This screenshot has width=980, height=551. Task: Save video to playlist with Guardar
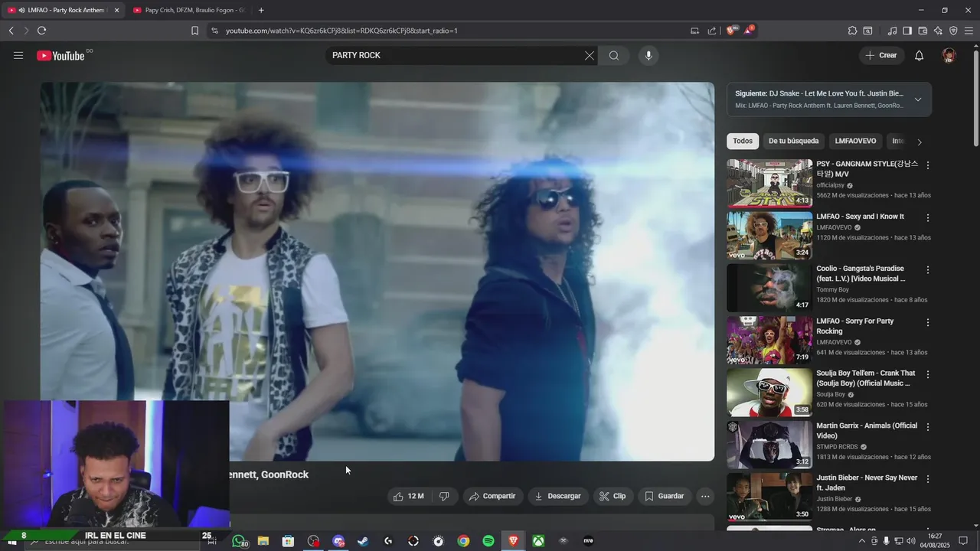click(x=665, y=496)
